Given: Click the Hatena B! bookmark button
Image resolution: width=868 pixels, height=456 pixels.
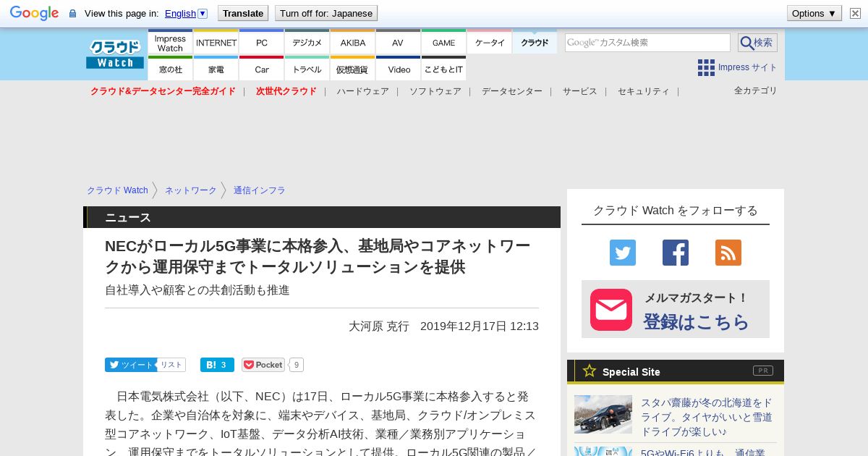Looking at the screenshot, I should point(217,365).
